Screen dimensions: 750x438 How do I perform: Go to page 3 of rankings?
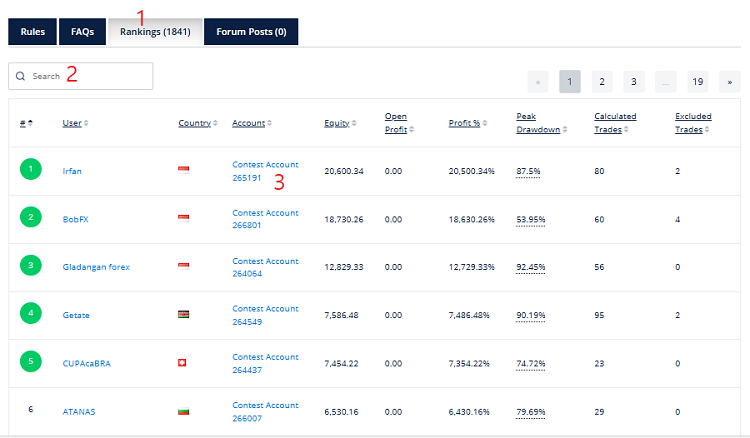pos(634,82)
